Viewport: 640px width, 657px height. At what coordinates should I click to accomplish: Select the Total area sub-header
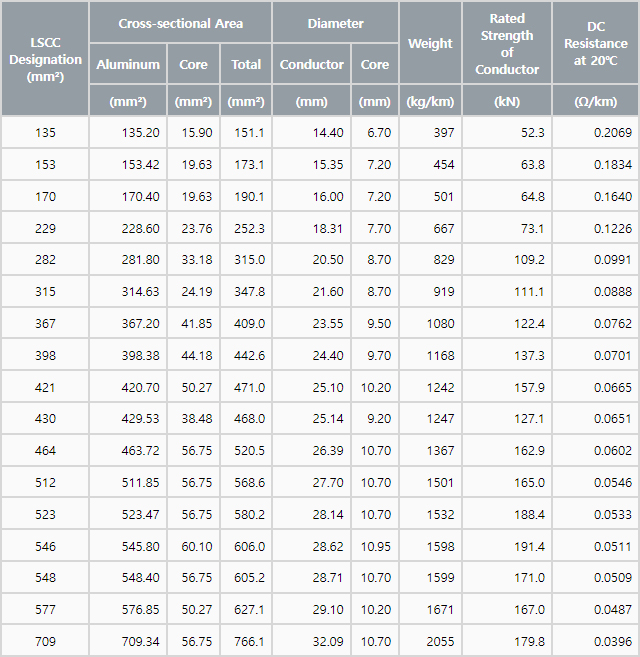tap(246, 65)
